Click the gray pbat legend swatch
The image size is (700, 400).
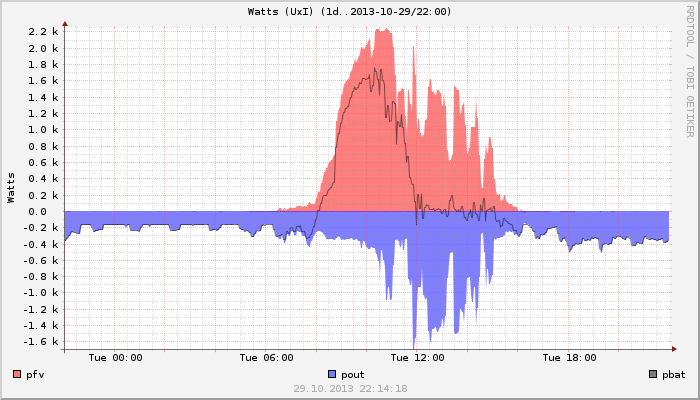pyautogui.click(x=653, y=374)
